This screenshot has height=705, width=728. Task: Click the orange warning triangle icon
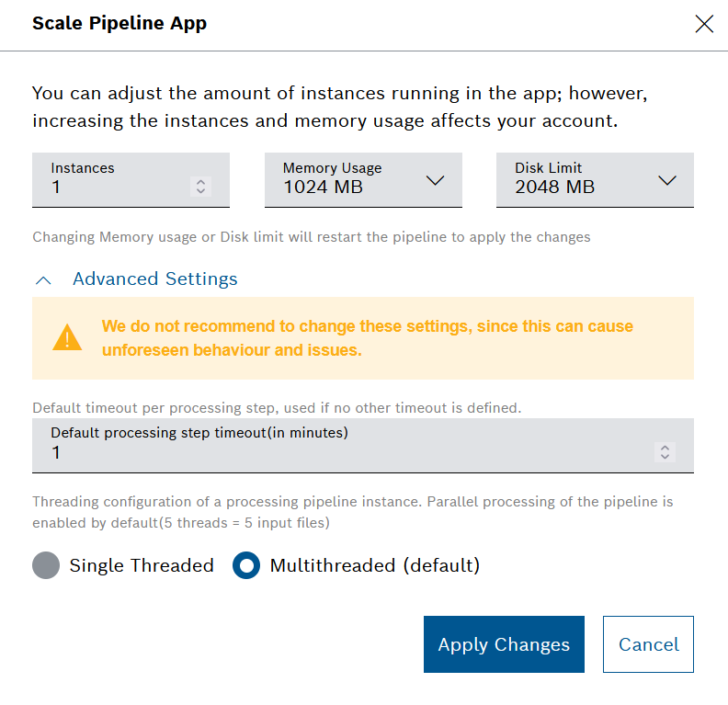(x=67, y=338)
